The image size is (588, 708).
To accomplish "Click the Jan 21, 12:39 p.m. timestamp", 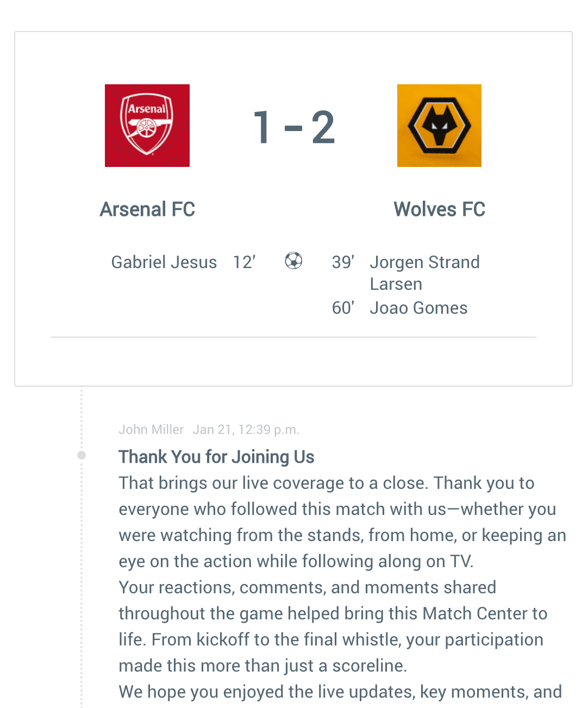I will (246, 430).
